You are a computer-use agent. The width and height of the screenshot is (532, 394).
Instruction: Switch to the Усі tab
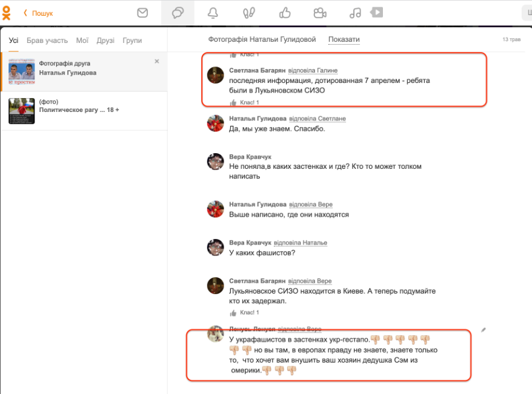coord(13,41)
